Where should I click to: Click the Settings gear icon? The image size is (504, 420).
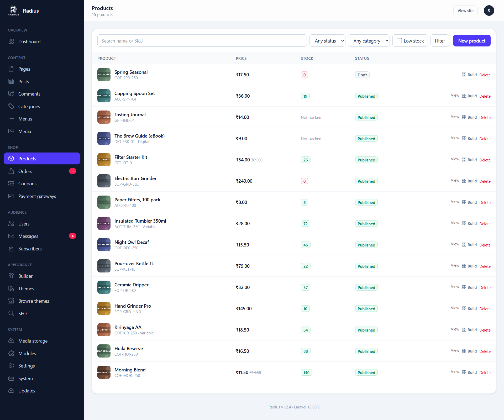pos(11,366)
